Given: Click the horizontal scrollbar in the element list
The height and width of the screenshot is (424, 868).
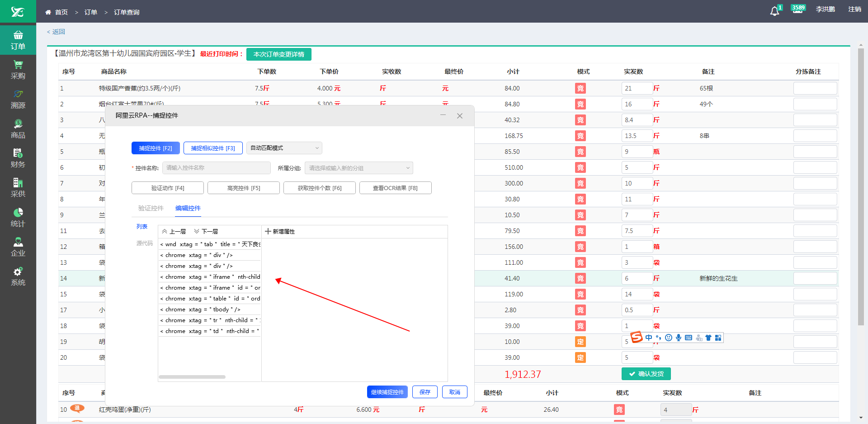Looking at the screenshot, I should 192,377.
